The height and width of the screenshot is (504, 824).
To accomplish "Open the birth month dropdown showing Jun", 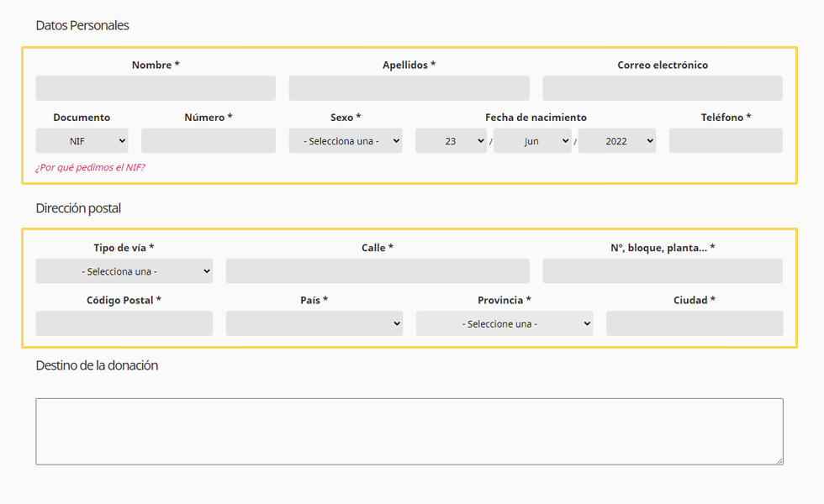I will [532, 141].
